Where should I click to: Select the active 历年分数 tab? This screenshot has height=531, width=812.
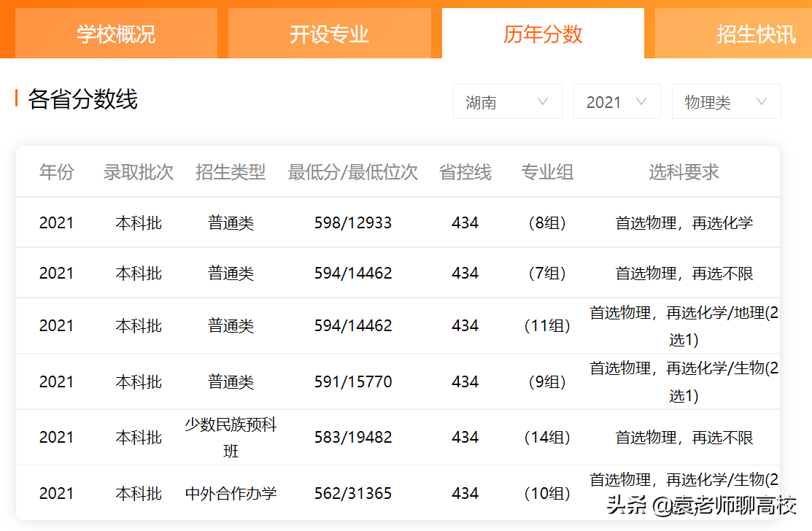(543, 34)
